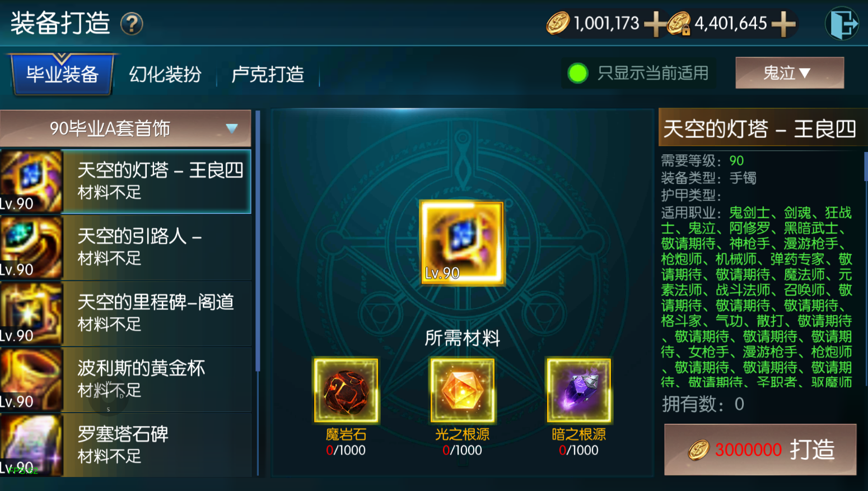Open the help question mark icon
This screenshot has width=868, height=491.
point(132,24)
